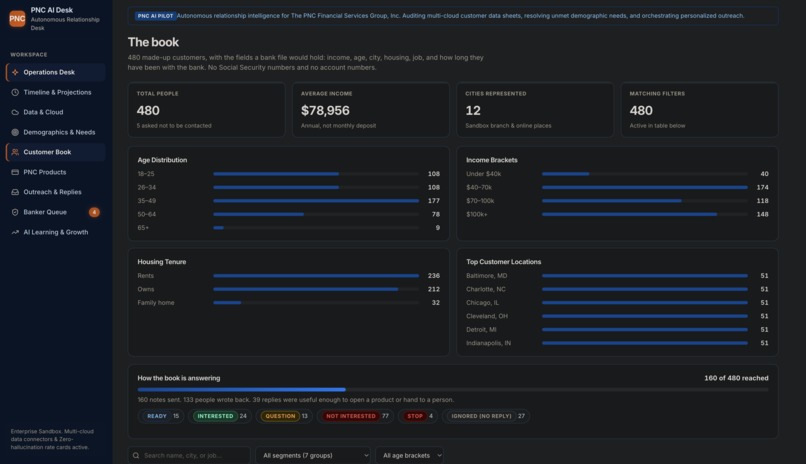Viewport: 806px width, 464px height.
Task: Click the Matching Filters card
Action: [699, 110]
